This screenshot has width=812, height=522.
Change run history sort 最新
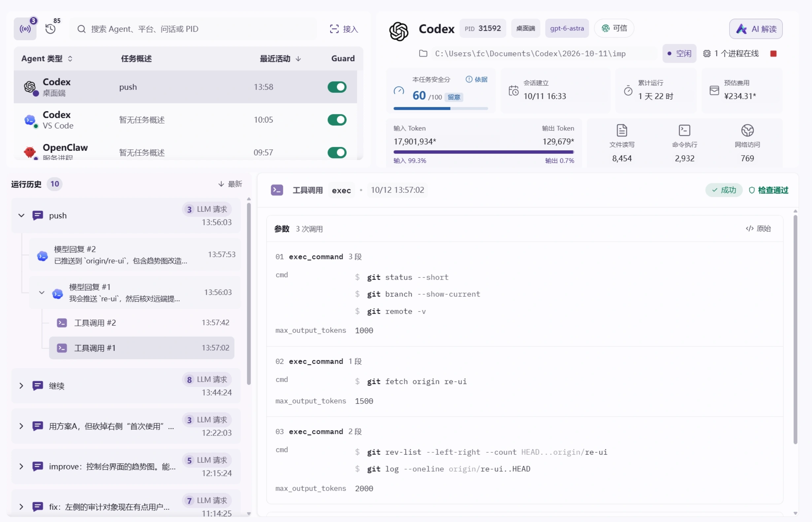(x=230, y=184)
